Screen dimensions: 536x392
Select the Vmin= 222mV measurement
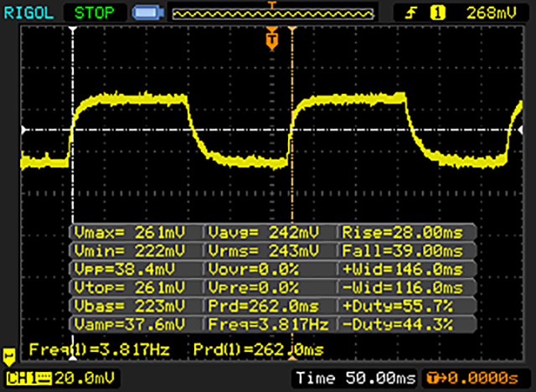click(x=130, y=251)
